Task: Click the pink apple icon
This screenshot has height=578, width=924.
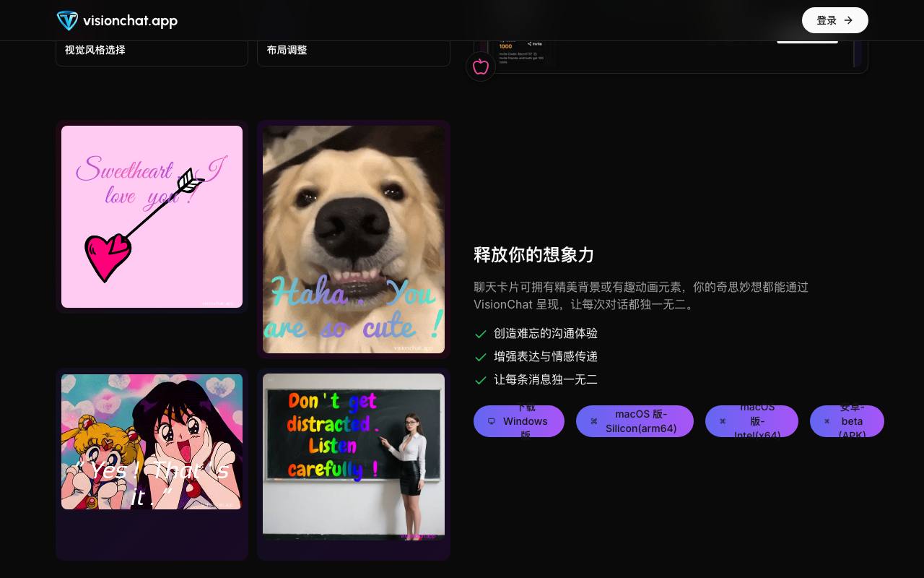Action: (481, 67)
